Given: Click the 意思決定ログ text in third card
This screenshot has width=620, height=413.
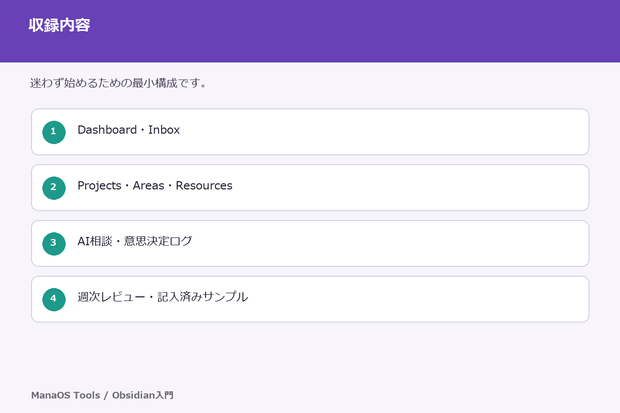Looking at the screenshot, I should click(x=158, y=241).
